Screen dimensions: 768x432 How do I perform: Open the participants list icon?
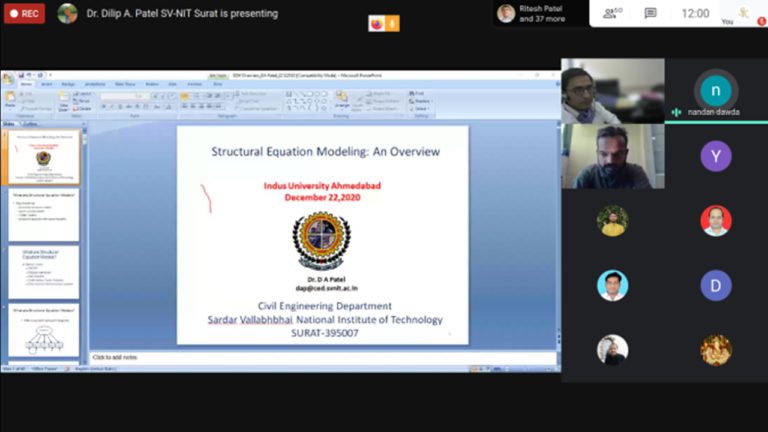tap(612, 13)
